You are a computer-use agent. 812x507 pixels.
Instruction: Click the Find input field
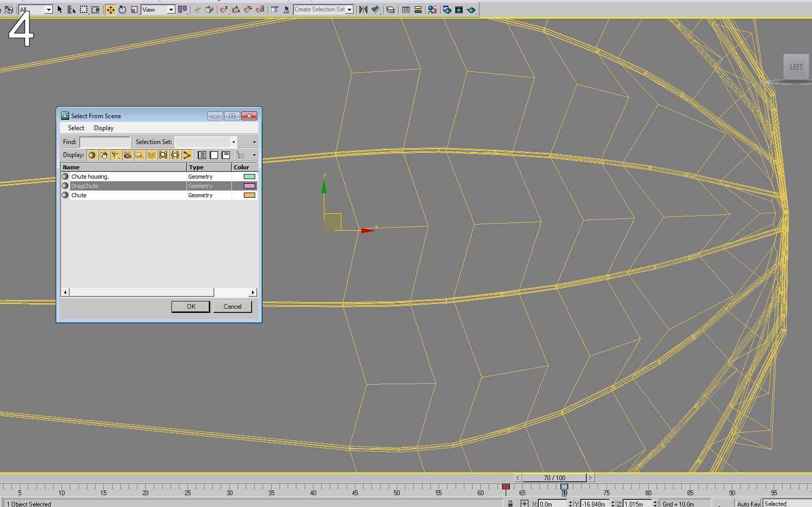(105, 142)
